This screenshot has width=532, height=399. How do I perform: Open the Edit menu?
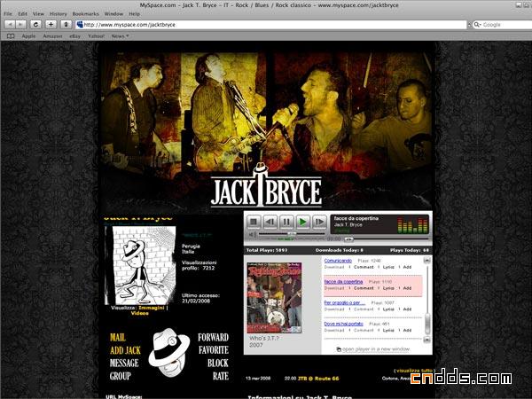click(x=23, y=14)
